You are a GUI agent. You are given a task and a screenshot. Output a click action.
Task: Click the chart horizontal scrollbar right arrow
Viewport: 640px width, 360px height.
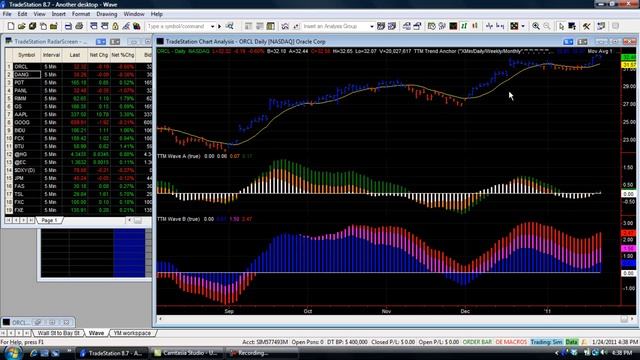pyautogui.click(x=632, y=319)
